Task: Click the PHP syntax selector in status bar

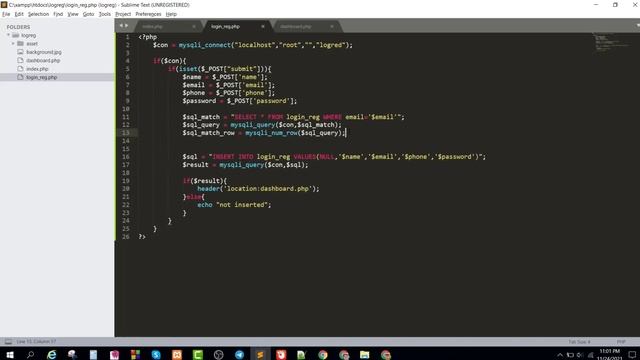Action: point(621,342)
